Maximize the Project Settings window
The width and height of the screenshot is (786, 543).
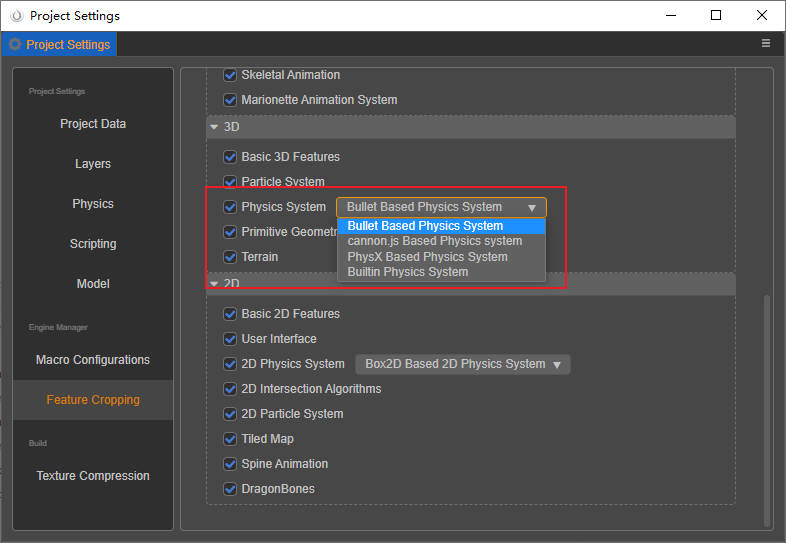[716, 15]
